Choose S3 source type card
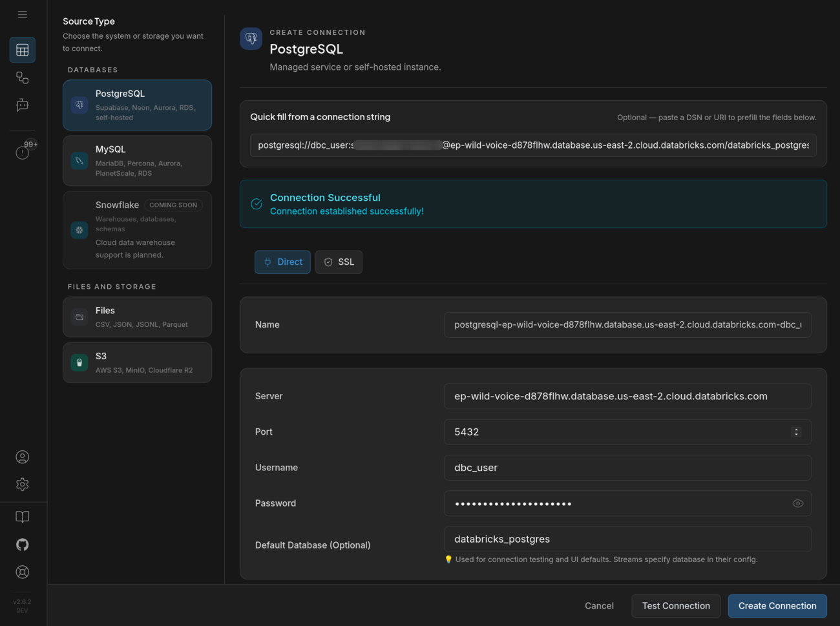 137,362
